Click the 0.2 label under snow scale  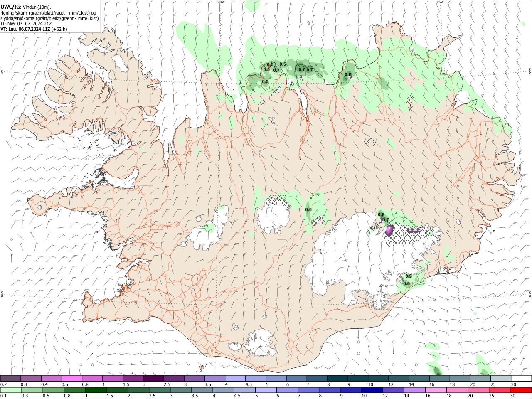(x=4, y=384)
